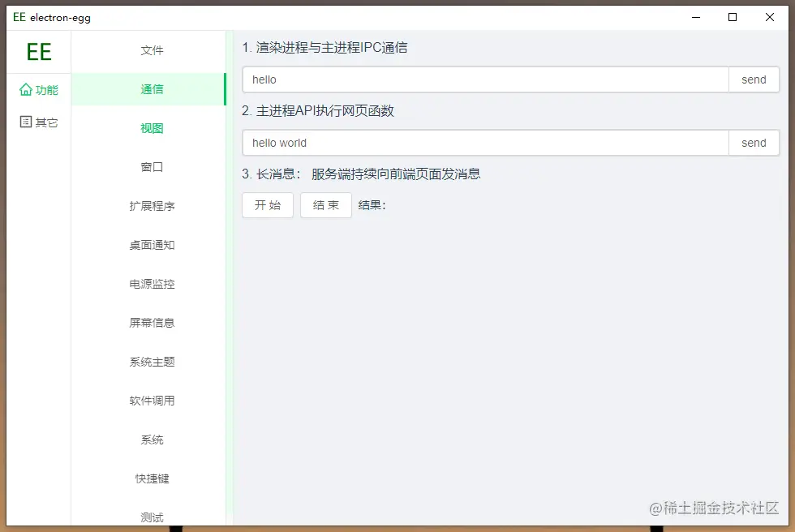The image size is (795, 532).
Task: Minimize the electron-egg window
Action: (x=696, y=17)
